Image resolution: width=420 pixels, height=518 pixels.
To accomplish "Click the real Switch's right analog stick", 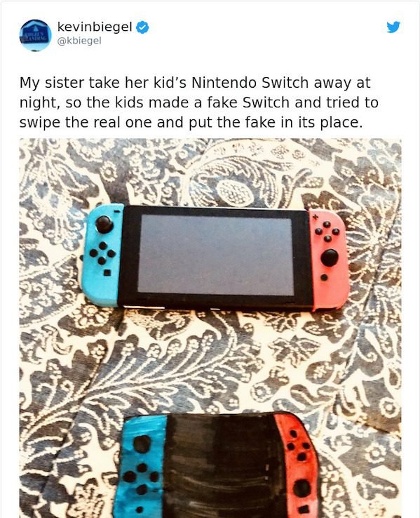I will (x=330, y=258).
